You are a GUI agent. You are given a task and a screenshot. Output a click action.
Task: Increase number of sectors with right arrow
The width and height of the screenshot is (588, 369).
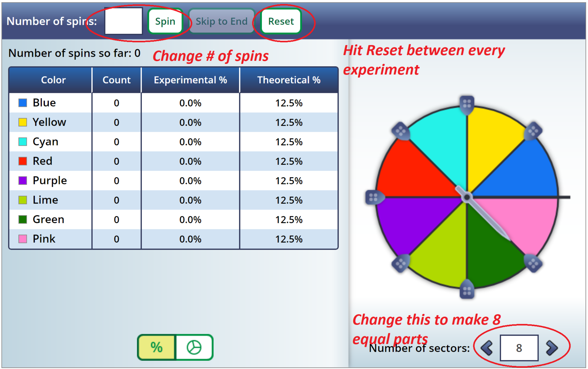coord(552,348)
